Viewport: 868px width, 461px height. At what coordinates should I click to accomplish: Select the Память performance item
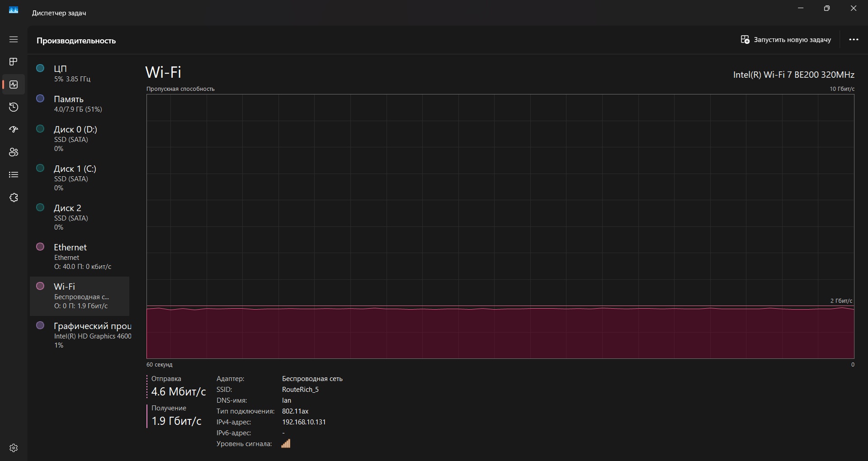pyautogui.click(x=80, y=103)
